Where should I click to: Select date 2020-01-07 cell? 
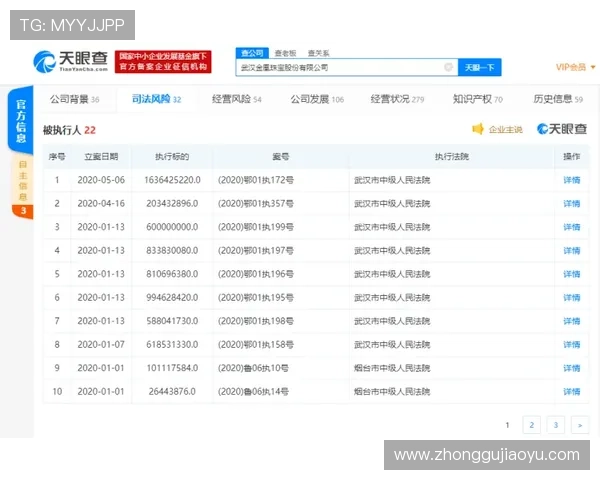point(101,344)
